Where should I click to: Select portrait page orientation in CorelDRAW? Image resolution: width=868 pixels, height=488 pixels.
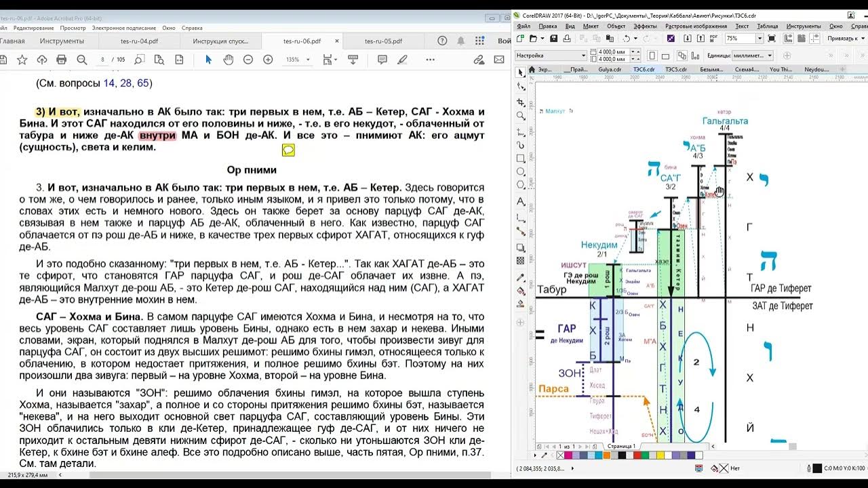(652, 56)
